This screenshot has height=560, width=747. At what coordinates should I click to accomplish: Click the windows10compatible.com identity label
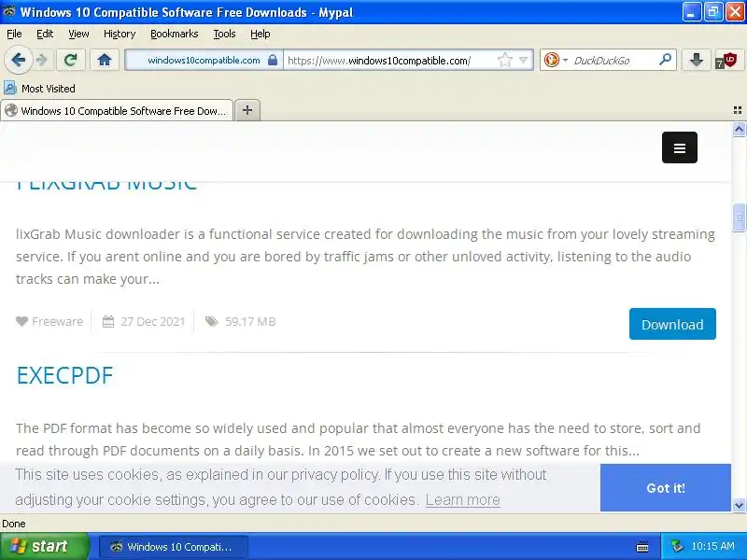tap(204, 61)
